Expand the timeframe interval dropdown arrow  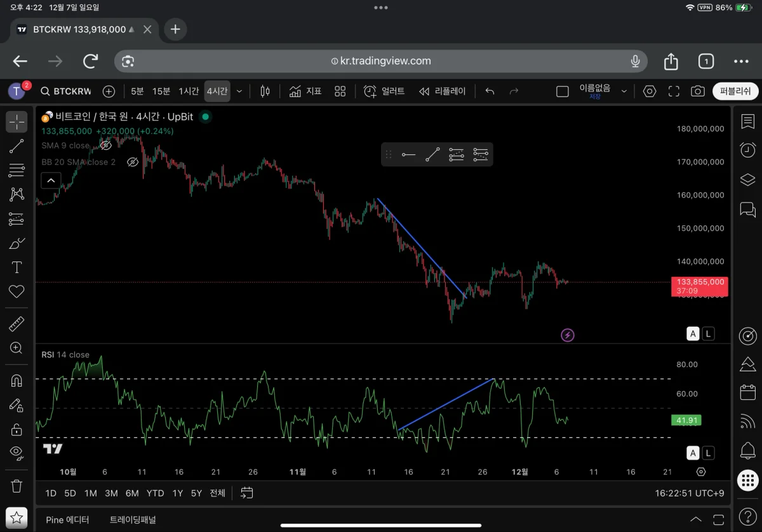pyautogui.click(x=239, y=91)
